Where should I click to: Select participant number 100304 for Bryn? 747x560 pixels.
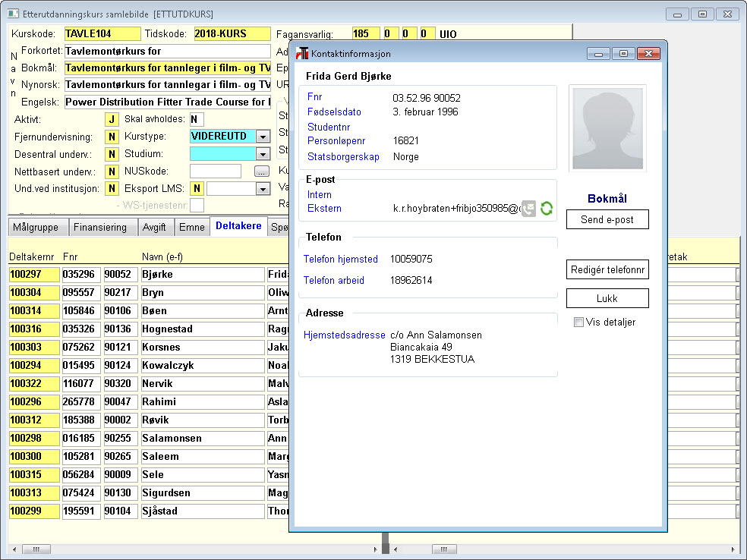coord(34,293)
